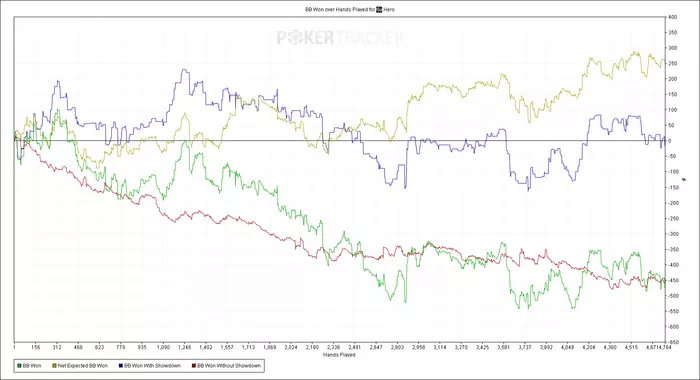Click the x-axis tick labeled 4,360
This screenshot has height=380, width=700.
[610, 347]
